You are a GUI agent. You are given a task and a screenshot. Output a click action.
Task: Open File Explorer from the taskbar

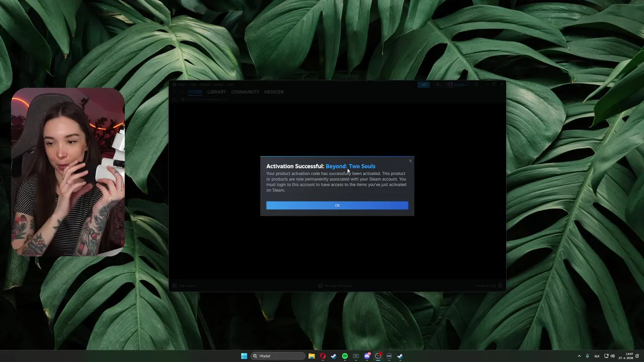coord(311,356)
